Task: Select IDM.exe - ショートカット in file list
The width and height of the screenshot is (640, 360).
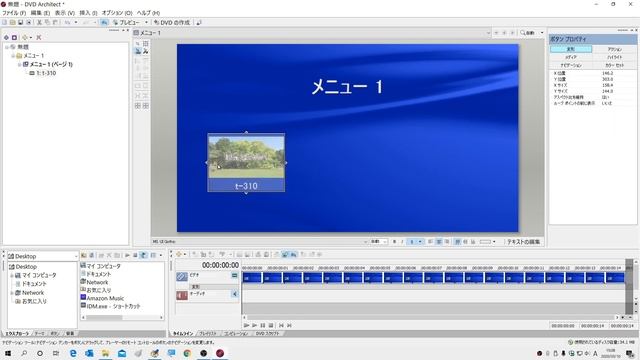Action: pyautogui.click(x=110, y=306)
